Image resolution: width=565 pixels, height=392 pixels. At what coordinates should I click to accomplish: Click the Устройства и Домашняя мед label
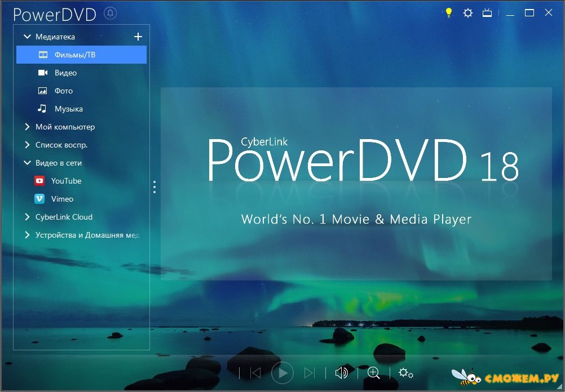(x=87, y=235)
